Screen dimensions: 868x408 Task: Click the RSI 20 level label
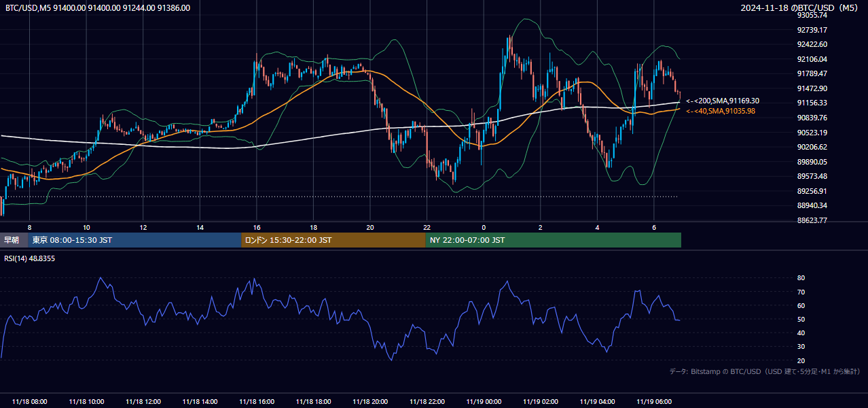[x=801, y=360]
